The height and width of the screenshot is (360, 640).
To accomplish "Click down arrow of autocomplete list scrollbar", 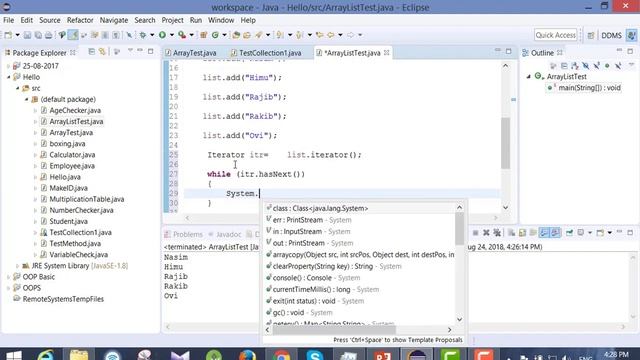I will [x=459, y=319].
